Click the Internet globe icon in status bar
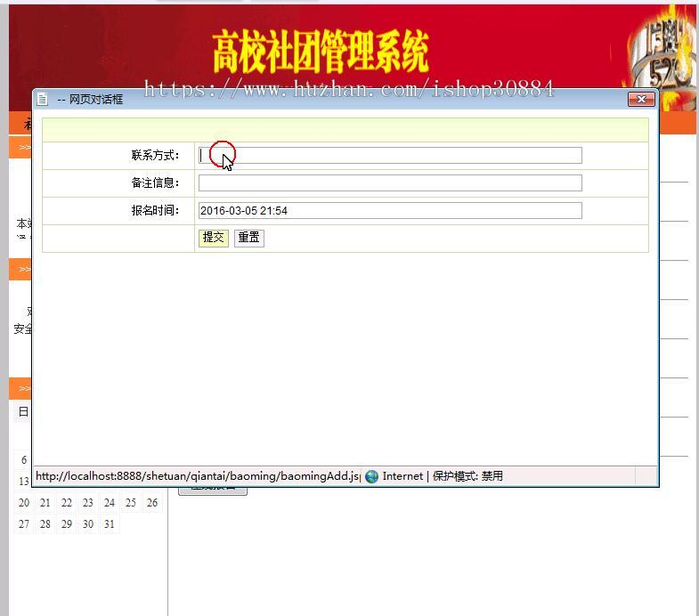Viewport: 699px width, 616px height. pyautogui.click(x=371, y=476)
